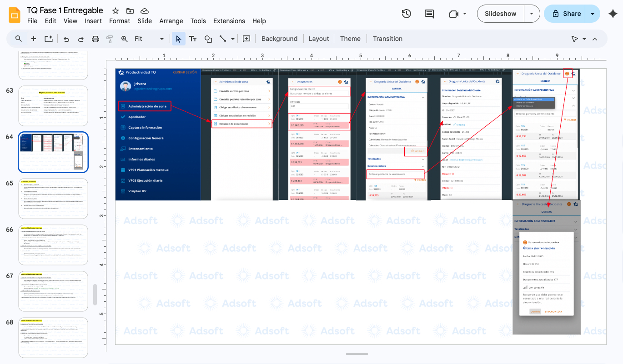Open the Google Slides home logo
The height and width of the screenshot is (364, 623).
[x=15, y=15]
